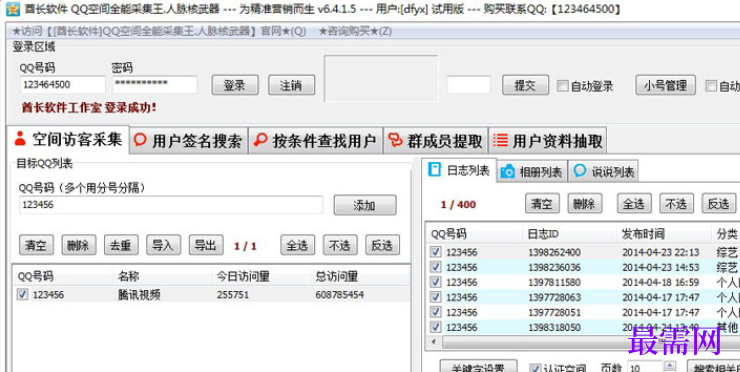This screenshot has height=372, width=740.
Task: Enable the 自动登录 checkbox
Action: (x=563, y=86)
